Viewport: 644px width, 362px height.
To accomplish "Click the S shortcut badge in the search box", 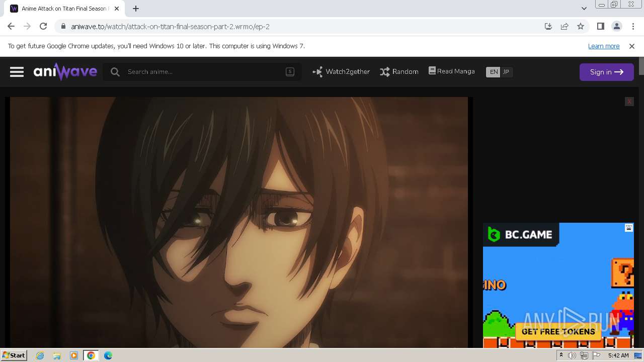I will pyautogui.click(x=290, y=72).
